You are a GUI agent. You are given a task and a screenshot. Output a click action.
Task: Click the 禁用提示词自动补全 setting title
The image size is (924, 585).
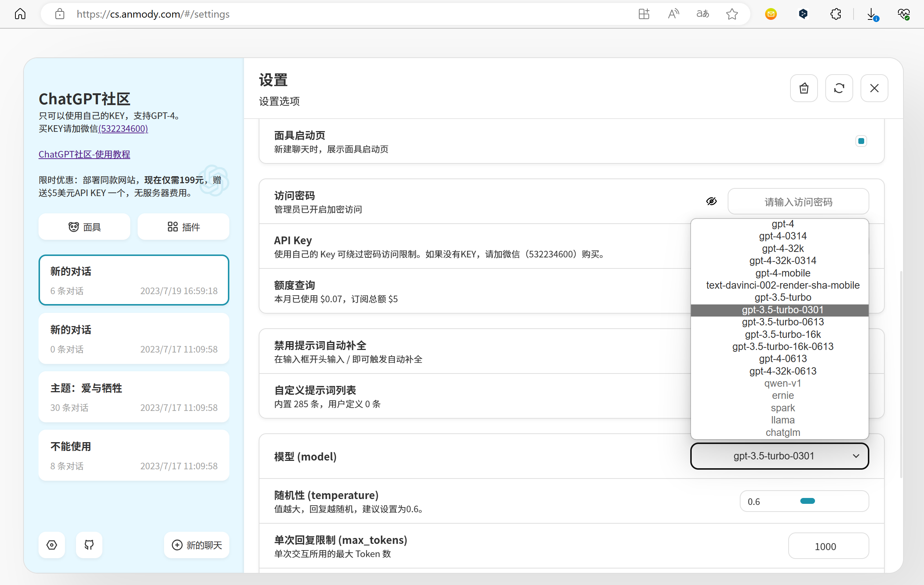coord(320,345)
